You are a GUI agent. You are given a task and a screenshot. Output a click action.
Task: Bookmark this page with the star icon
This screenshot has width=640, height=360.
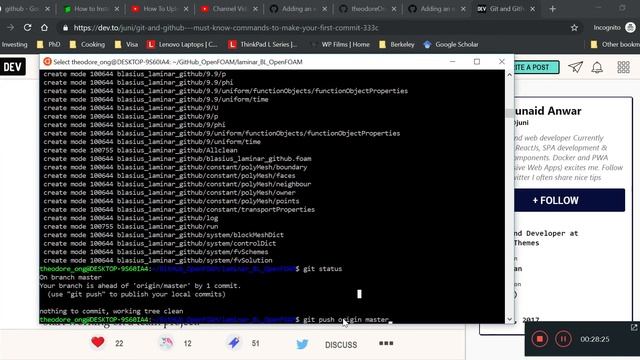click(x=574, y=28)
